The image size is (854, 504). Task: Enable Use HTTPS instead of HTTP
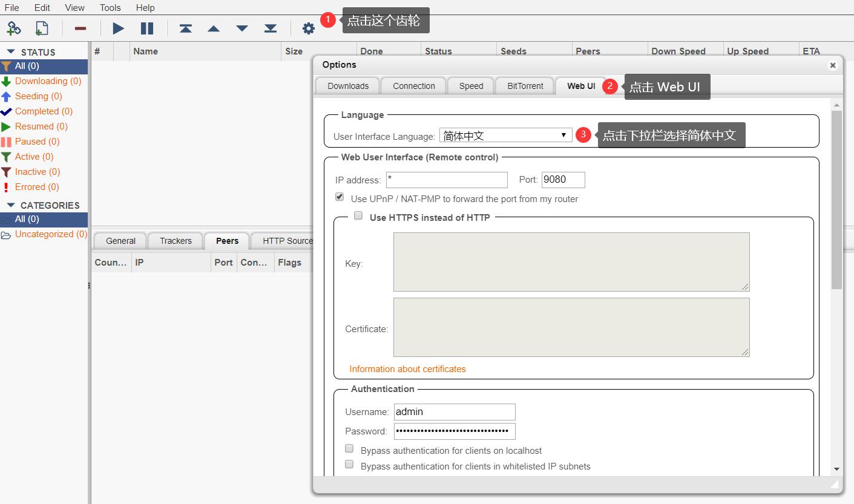click(358, 215)
